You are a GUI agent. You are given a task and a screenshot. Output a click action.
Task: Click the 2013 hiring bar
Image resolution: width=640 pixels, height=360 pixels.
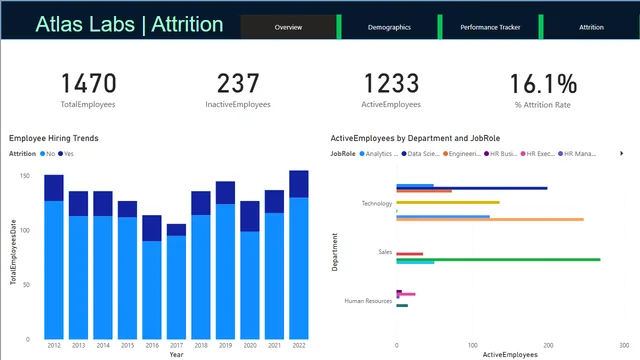point(78,265)
